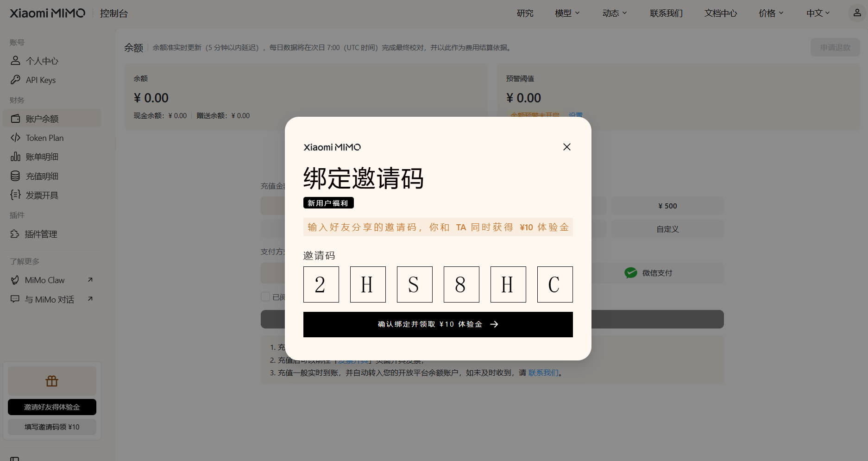Click 填写邀请码领 ¥10 button
This screenshot has height=461, width=868.
[x=52, y=427]
